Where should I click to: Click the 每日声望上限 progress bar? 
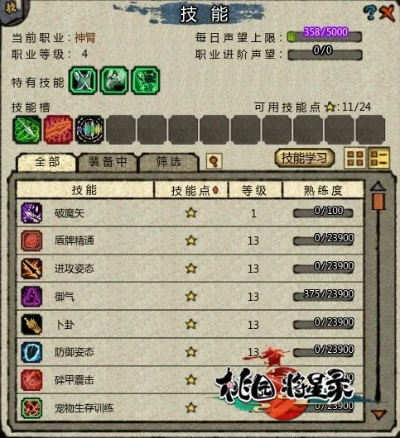[324, 36]
